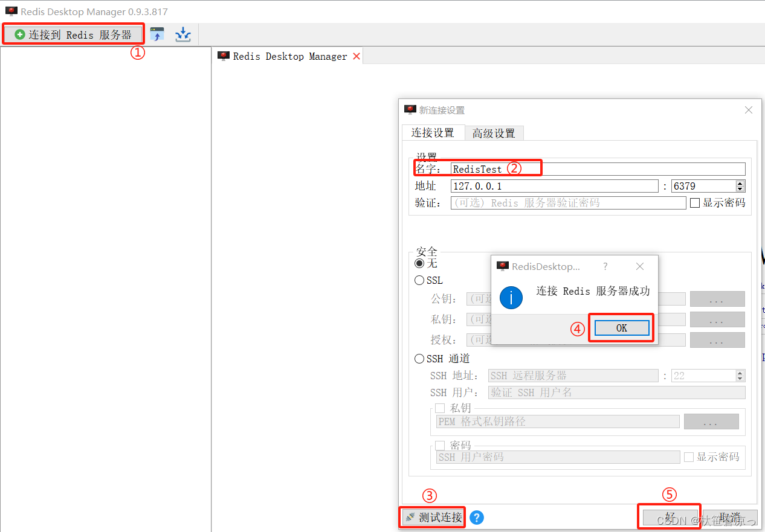Click the port field showing 6379
This screenshot has width=765, height=532.
tap(703, 186)
